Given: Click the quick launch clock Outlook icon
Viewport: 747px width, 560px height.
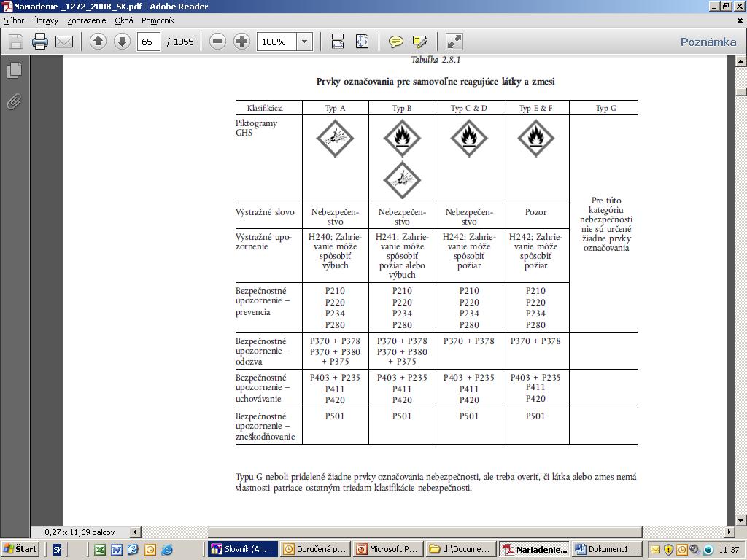Looking at the screenshot, I should pos(150,550).
